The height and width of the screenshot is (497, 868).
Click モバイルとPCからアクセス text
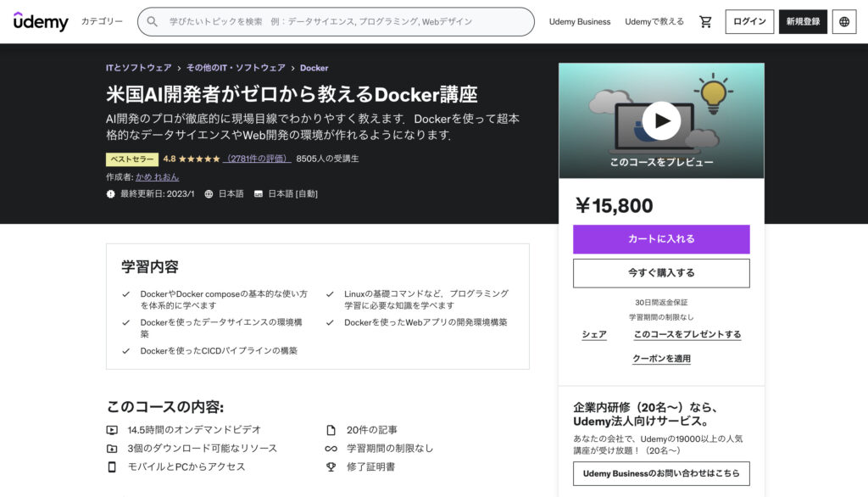click(186, 467)
